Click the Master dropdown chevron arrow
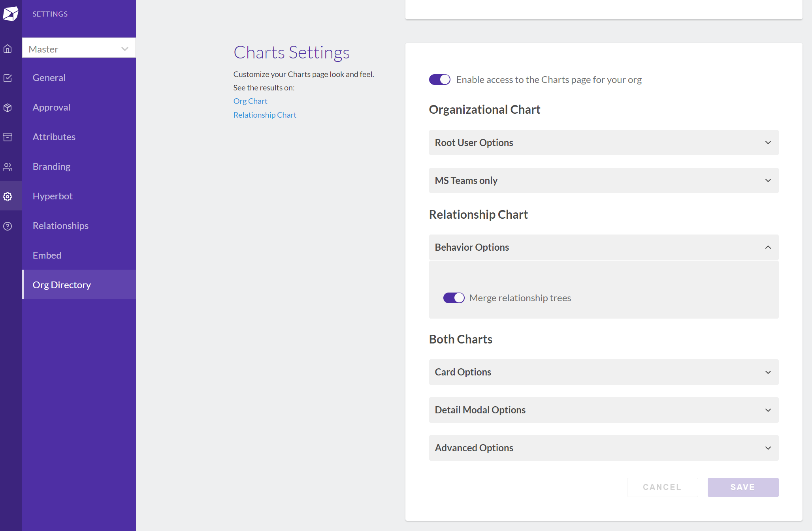Screen dimensions: 812x531 point(125,49)
